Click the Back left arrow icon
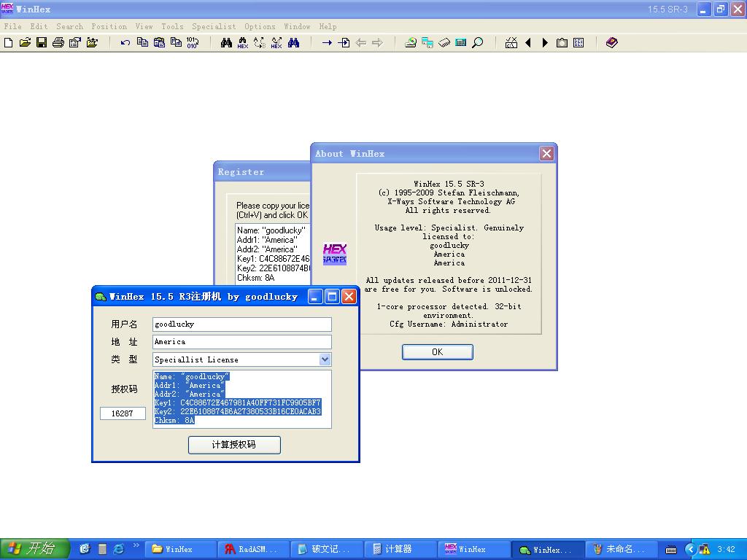Image resolution: width=747 pixels, height=560 pixels. (x=360, y=43)
